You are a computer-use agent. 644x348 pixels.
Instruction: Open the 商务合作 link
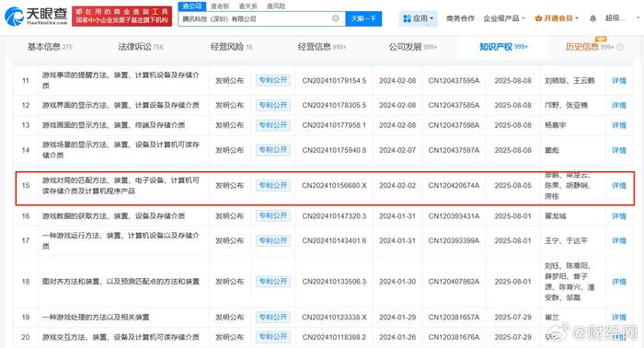(460, 18)
